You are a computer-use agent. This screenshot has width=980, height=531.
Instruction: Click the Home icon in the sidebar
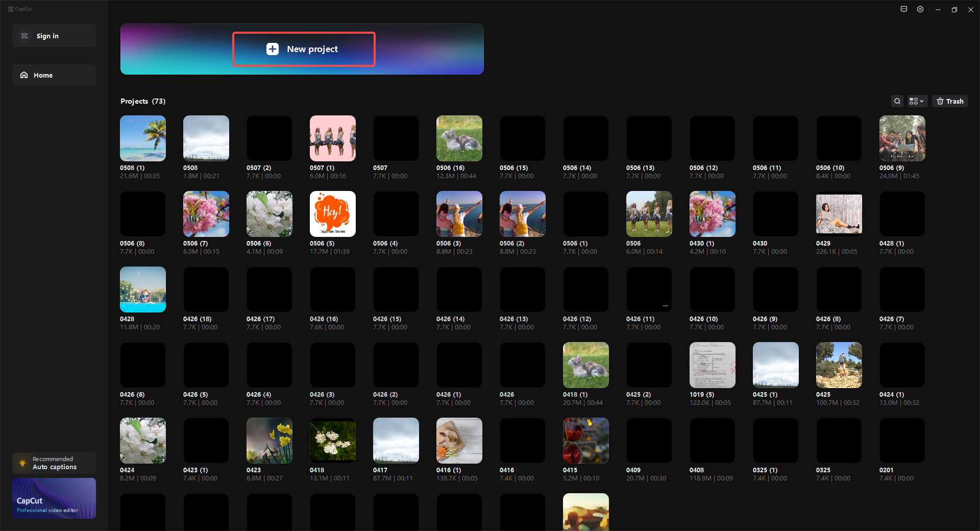click(24, 75)
